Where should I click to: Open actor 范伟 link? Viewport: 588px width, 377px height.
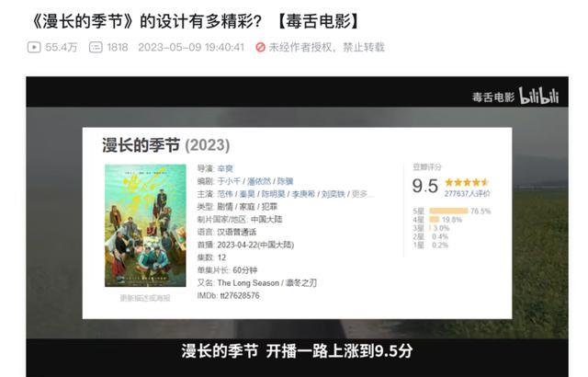(225, 194)
